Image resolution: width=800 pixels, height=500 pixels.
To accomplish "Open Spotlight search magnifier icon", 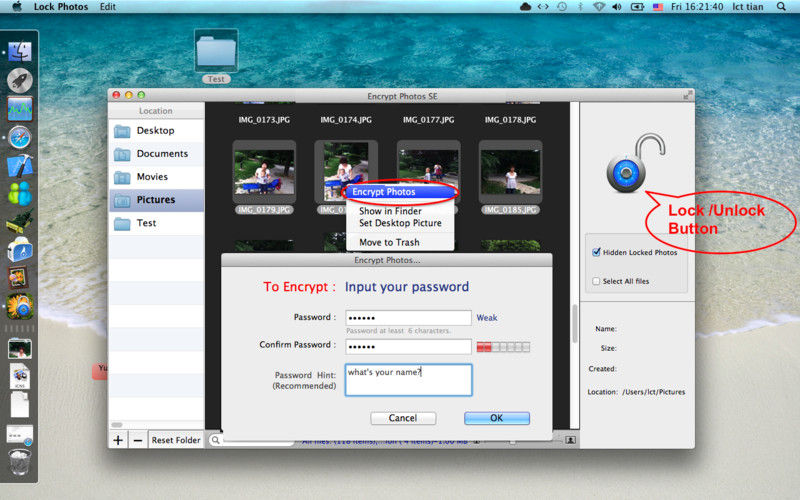I will 781,7.
